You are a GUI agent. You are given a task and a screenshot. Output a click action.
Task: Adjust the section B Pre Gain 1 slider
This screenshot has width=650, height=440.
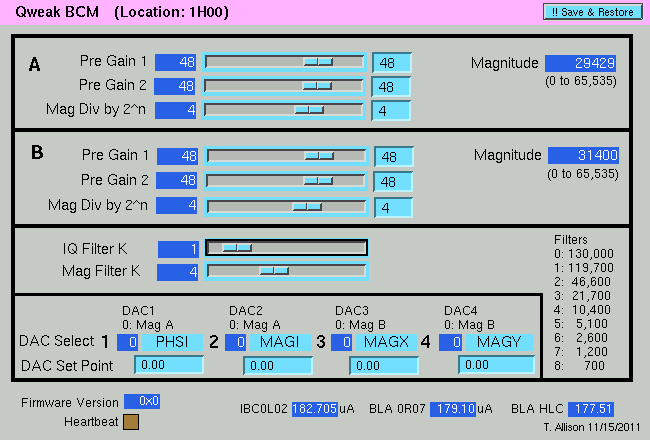tap(286, 156)
